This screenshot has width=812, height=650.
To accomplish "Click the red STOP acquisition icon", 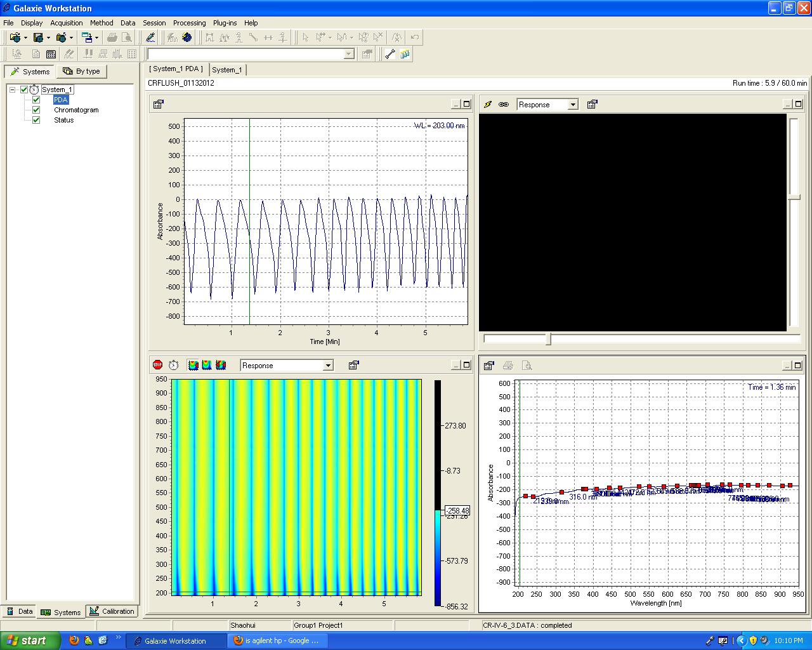I will click(157, 365).
